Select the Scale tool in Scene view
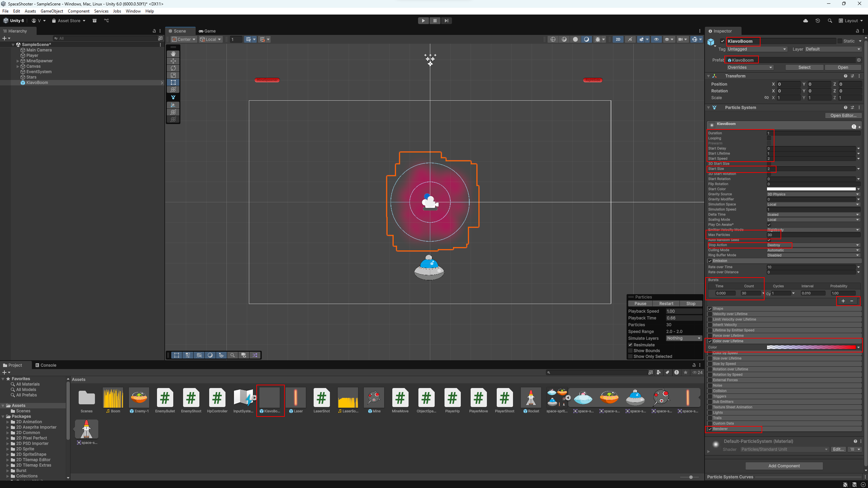 point(173,75)
